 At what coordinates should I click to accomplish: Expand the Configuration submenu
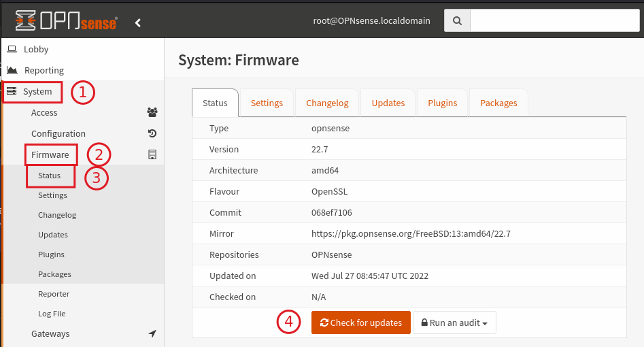click(58, 133)
